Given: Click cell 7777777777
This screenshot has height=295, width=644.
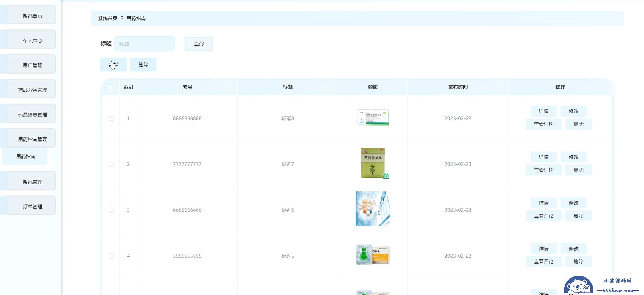Looking at the screenshot, I should click(x=187, y=164).
